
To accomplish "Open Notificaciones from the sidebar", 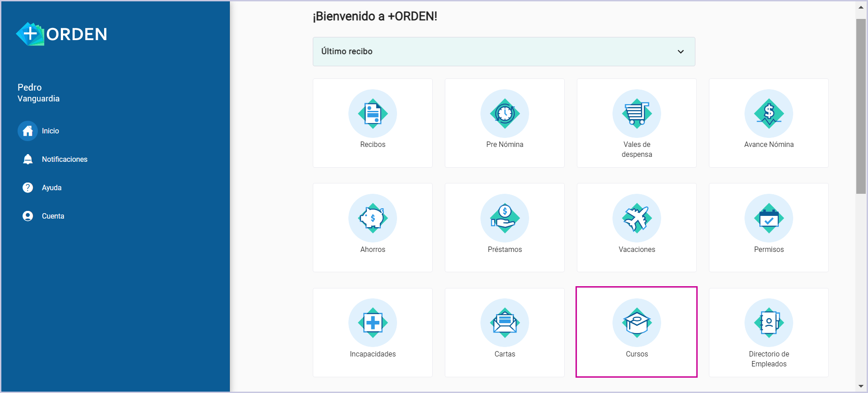I will [64, 159].
